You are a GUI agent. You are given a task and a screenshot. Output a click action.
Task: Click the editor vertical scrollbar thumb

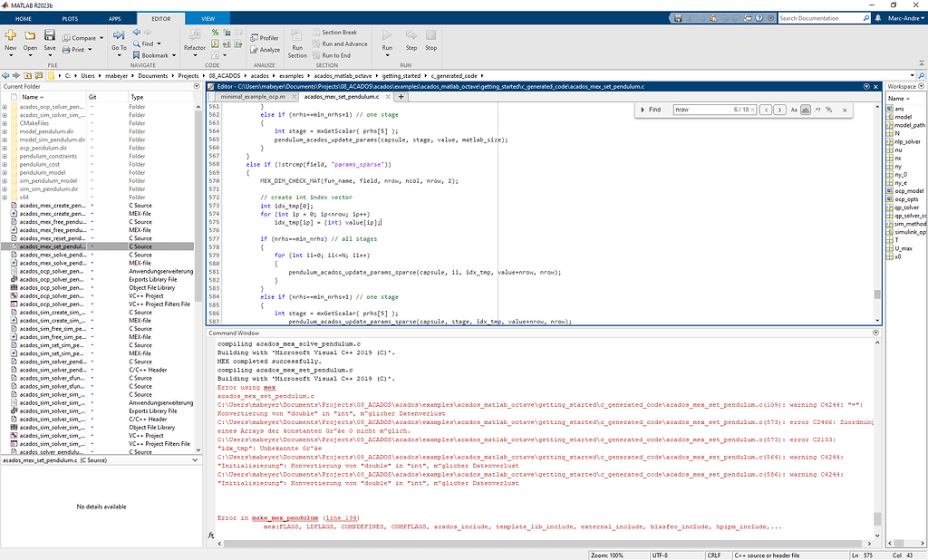877,294
